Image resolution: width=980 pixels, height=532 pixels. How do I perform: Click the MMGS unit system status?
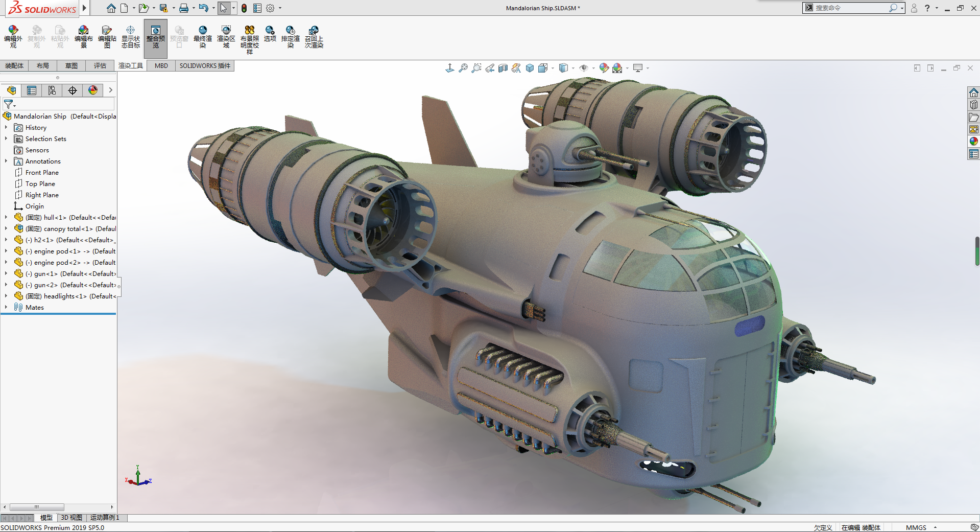[x=916, y=527]
